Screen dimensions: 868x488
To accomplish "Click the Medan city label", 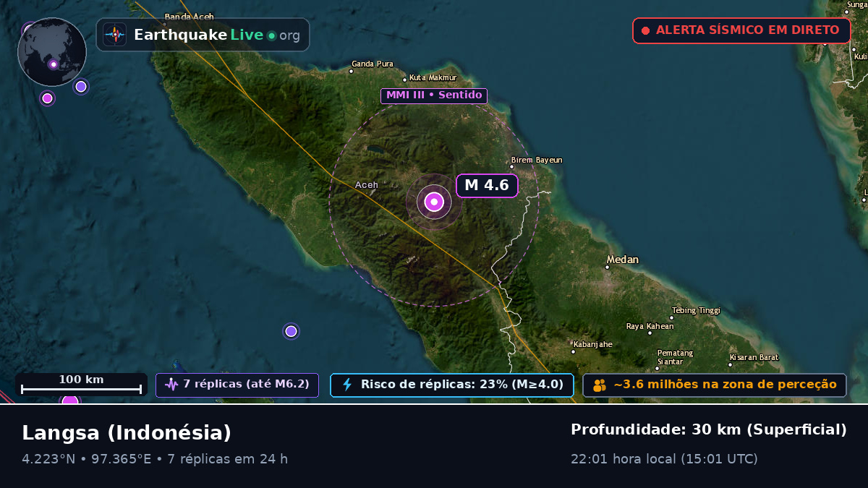I will [x=622, y=260].
